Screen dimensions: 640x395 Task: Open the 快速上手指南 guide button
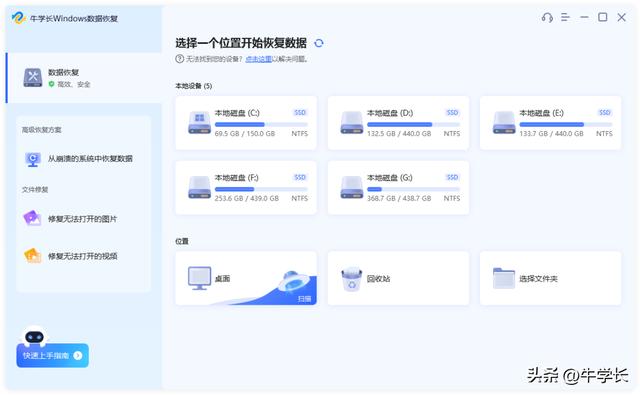coord(52,355)
